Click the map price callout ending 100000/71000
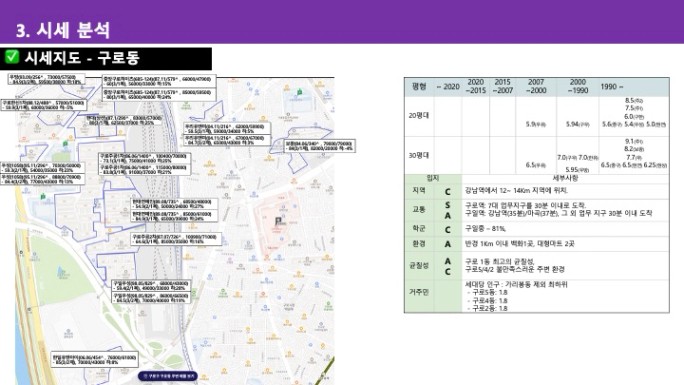 pos(176,239)
